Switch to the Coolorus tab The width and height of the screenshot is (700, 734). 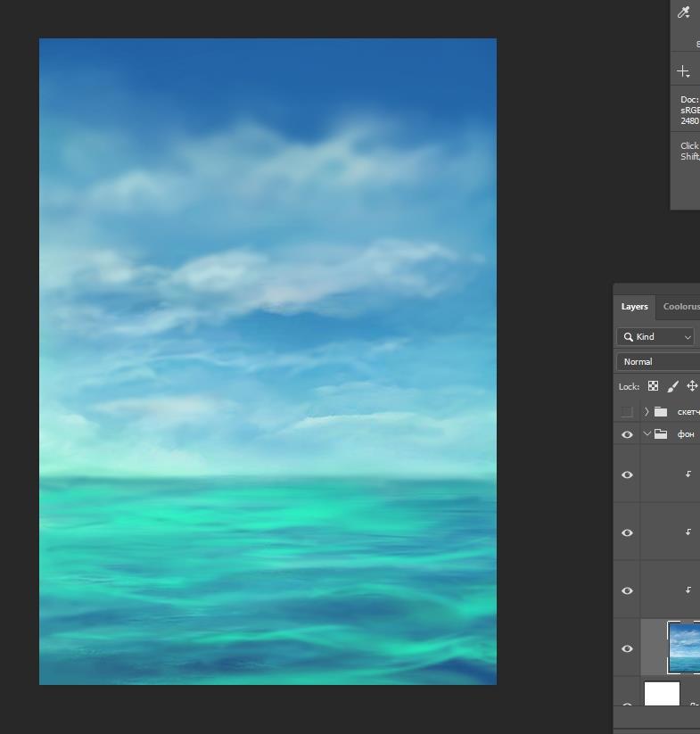click(680, 307)
